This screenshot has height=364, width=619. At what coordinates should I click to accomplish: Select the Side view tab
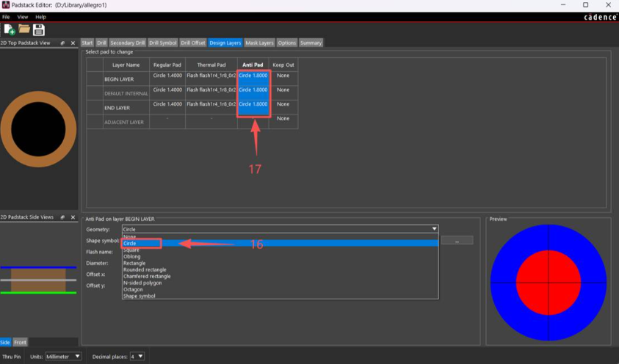click(5, 342)
